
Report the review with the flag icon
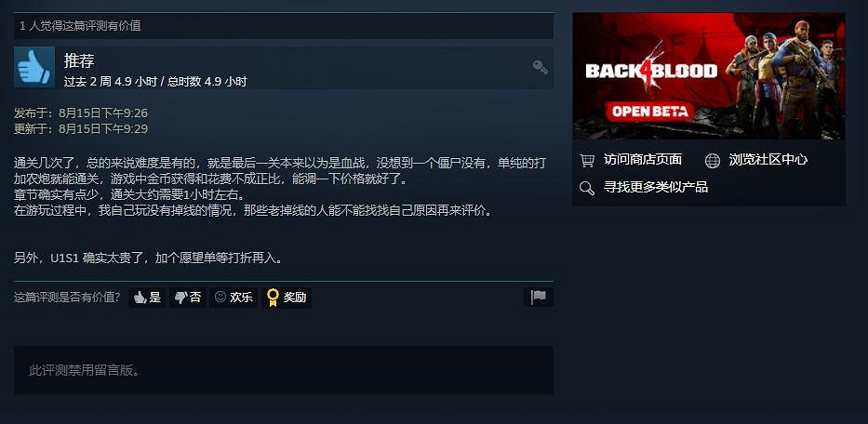click(539, 298)
